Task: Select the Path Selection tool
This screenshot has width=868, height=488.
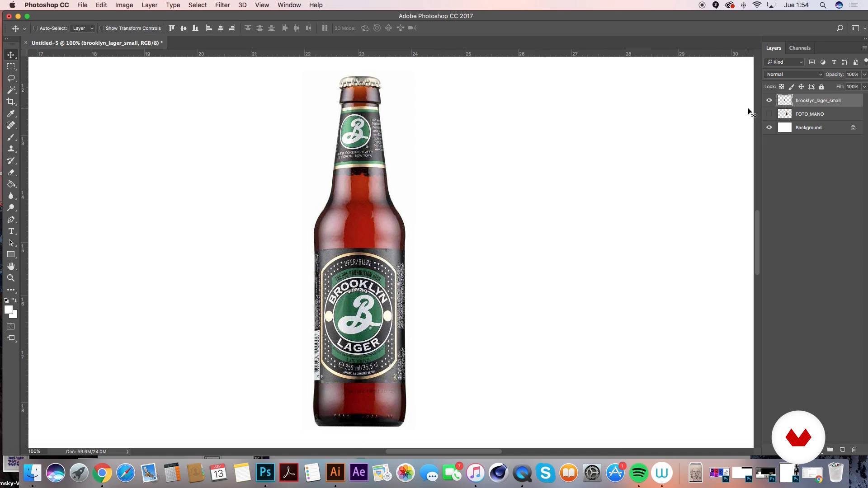Action: (x=11, y=243)
